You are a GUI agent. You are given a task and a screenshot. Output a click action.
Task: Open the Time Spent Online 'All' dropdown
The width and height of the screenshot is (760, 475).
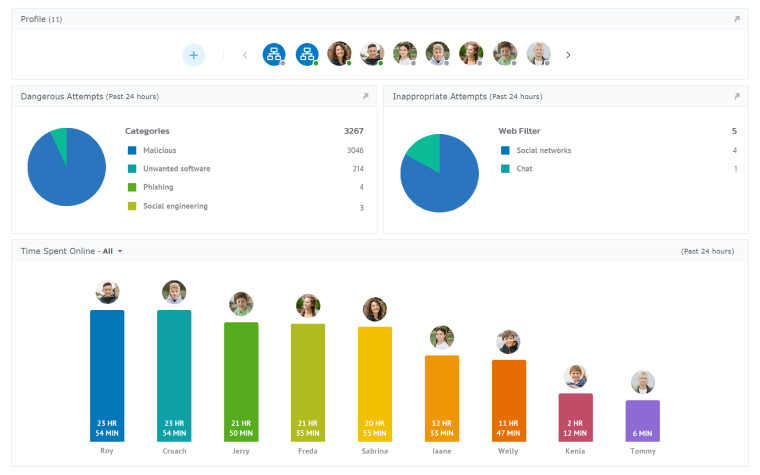[112, 251]
